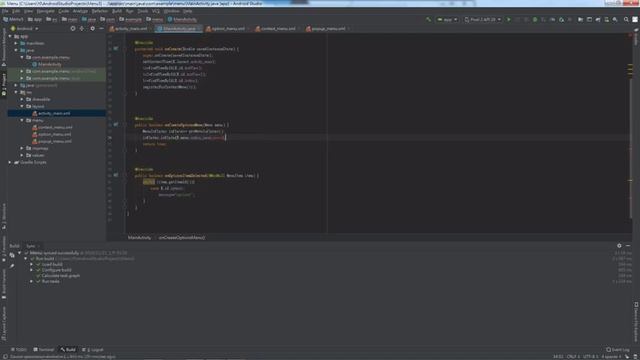Viewport: 640px width, 360px height.
Task: Open the File menu
Action: (x=5, y=11)
